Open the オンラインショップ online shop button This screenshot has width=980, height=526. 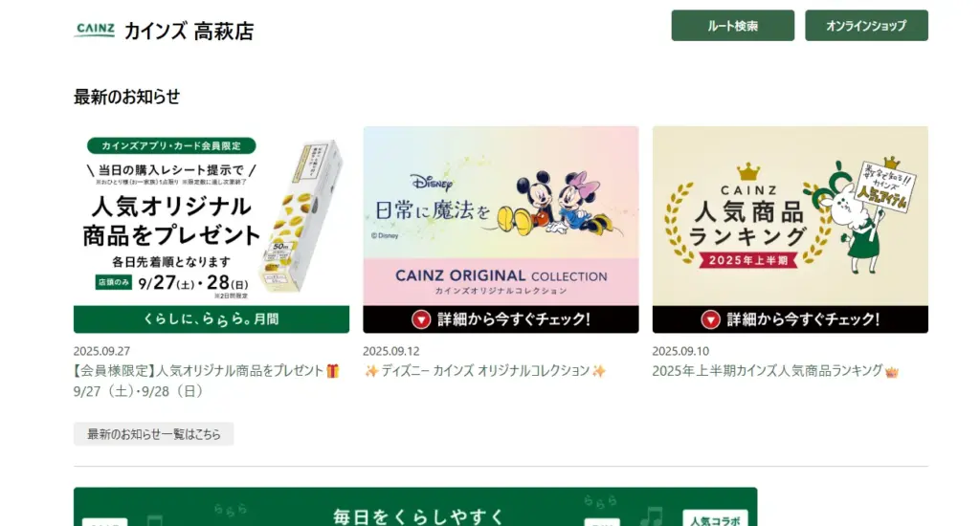(866, 26)
